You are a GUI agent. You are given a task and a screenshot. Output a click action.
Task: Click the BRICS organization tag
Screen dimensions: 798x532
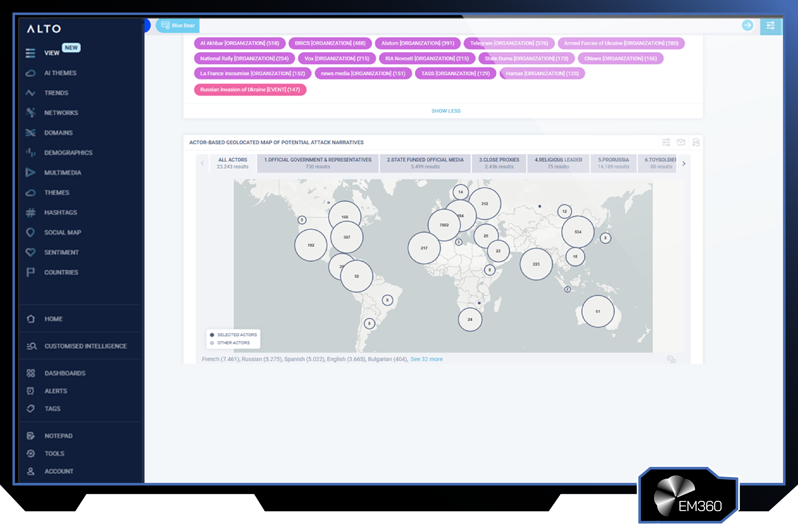click(x=330, y=43)
